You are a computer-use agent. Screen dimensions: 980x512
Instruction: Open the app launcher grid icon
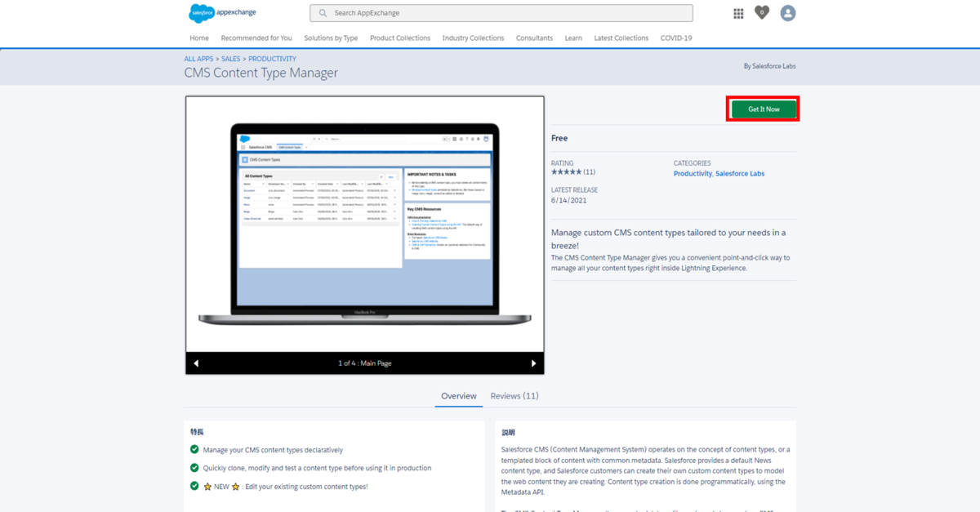click(x=738, y=13)
